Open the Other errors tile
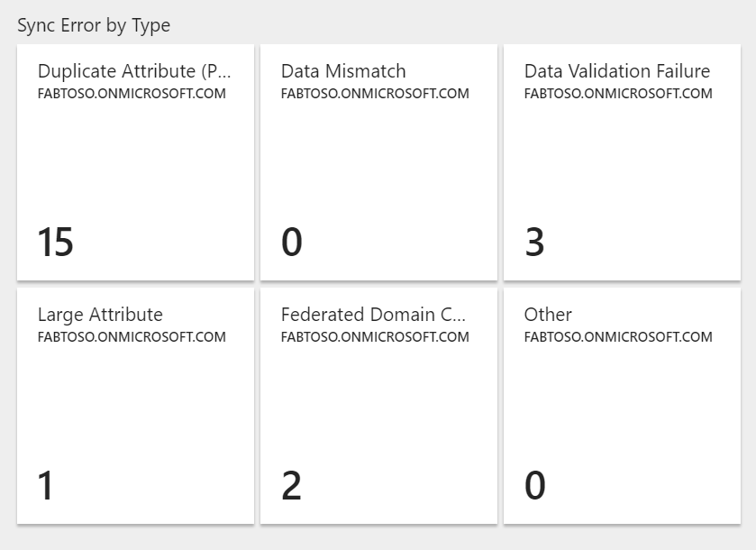Screen dimensions: 756x550 (x=622, y=406)
